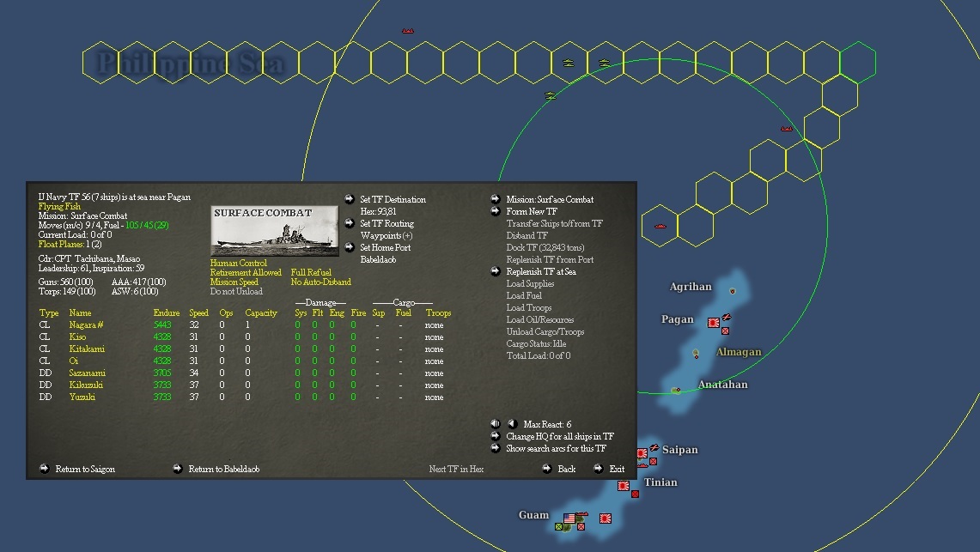Screen dimensions: 980x552
Task: Click the airfield icon next to Pagan base
Action: pos(727,318)
